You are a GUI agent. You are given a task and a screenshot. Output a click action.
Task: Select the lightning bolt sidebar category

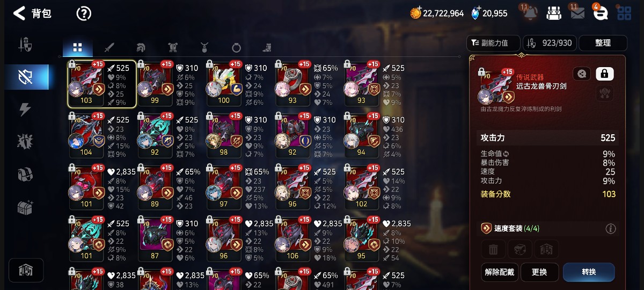25,110
